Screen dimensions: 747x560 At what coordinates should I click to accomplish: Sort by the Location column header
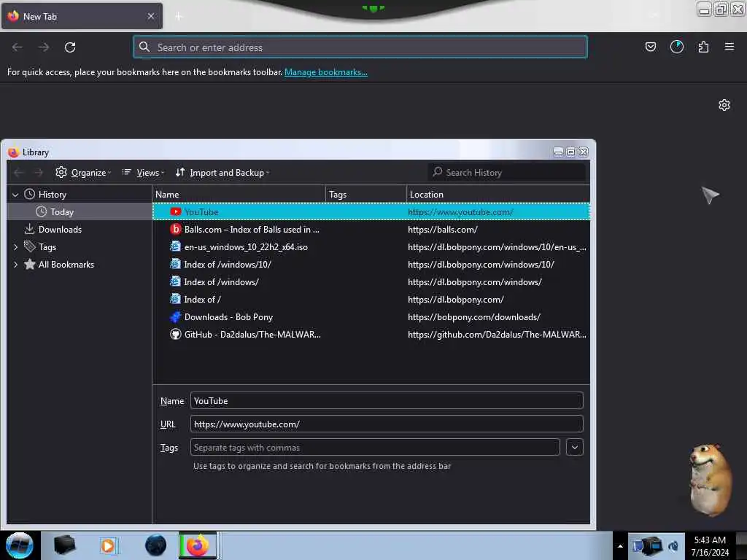[x=498, y=194]
